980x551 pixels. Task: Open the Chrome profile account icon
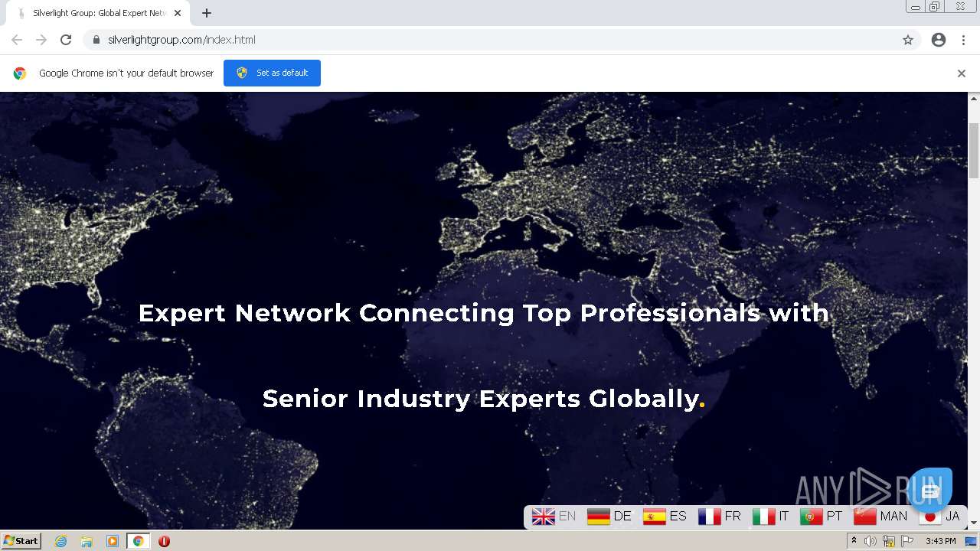[939, 40]
